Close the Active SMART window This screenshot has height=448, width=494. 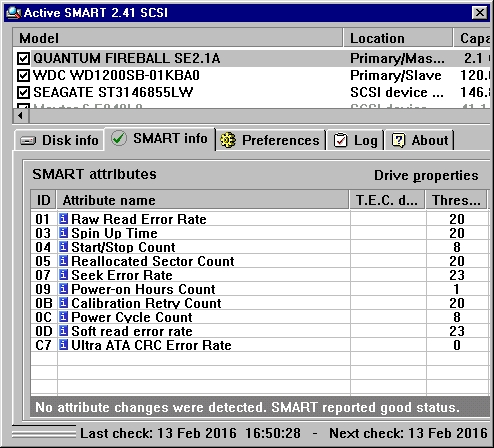click(480, 13)
